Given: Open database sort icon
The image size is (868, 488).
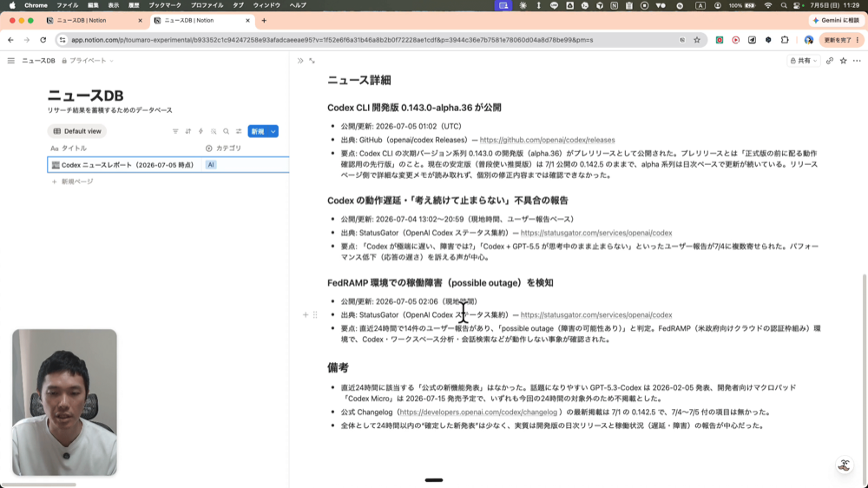Looking at the screenshot, I should tap(188, 131).
